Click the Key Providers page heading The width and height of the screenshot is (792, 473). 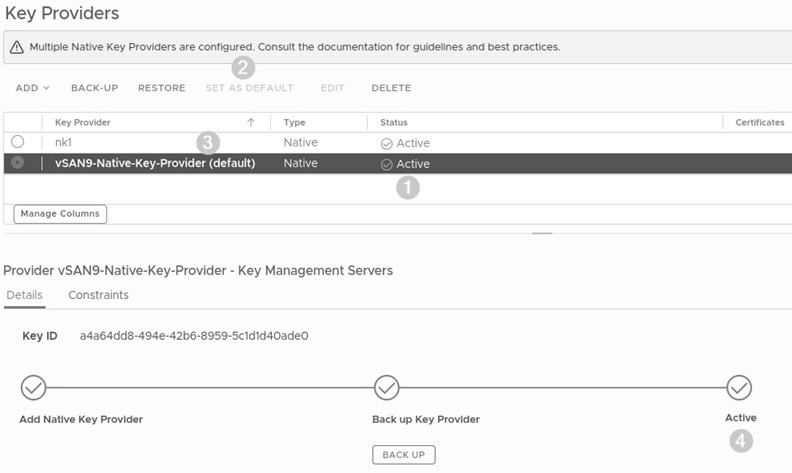[x=62, y=13]
